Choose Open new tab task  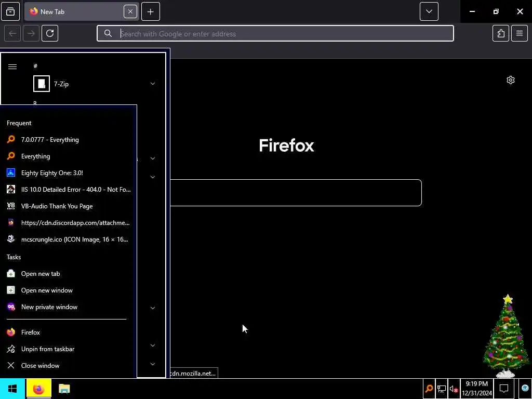(68, 274)
